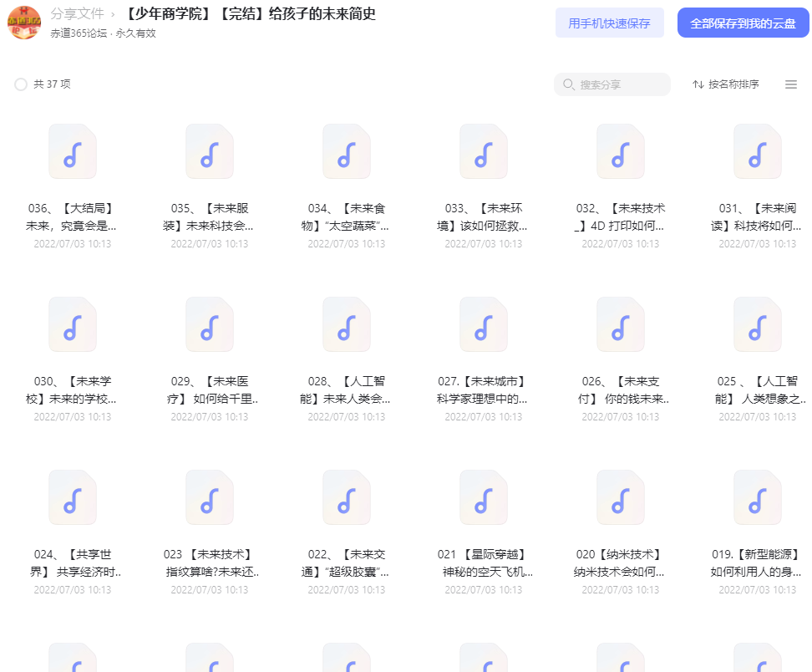The image size is (812, 672).
Task: Click 全部保存到我的云盘 button
Action: click(743, 23)
